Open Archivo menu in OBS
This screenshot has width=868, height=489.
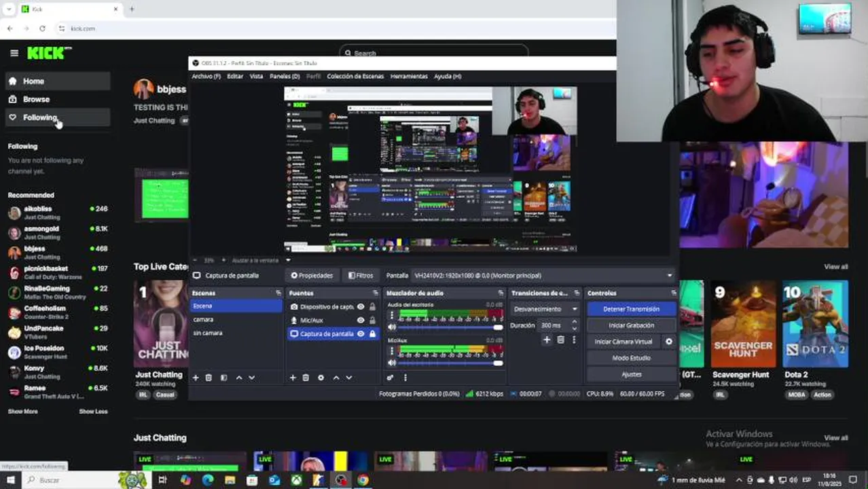click(x=206, y=77)
